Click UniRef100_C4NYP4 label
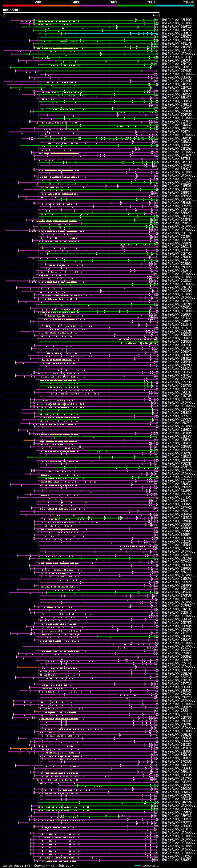The width and height of the screenshot is (197, 868). click(177, 802)
